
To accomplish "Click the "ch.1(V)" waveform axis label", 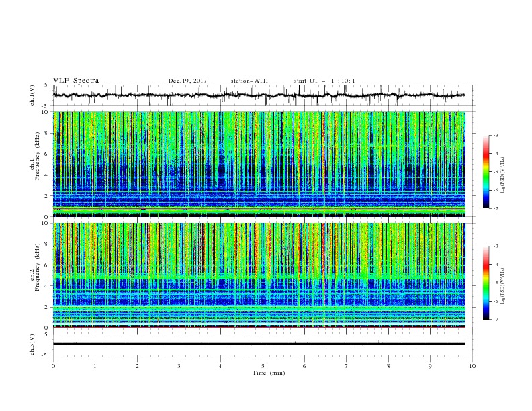I will click(32, 95).
